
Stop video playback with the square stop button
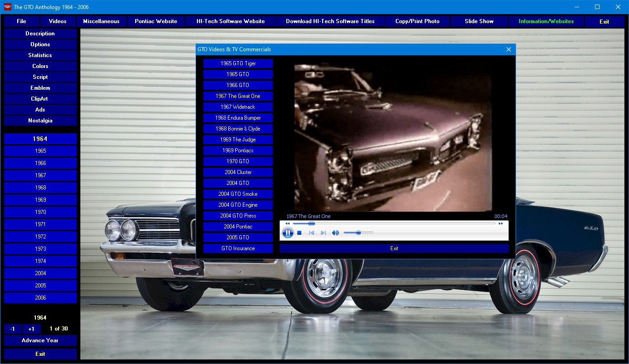tap(300, 233)
